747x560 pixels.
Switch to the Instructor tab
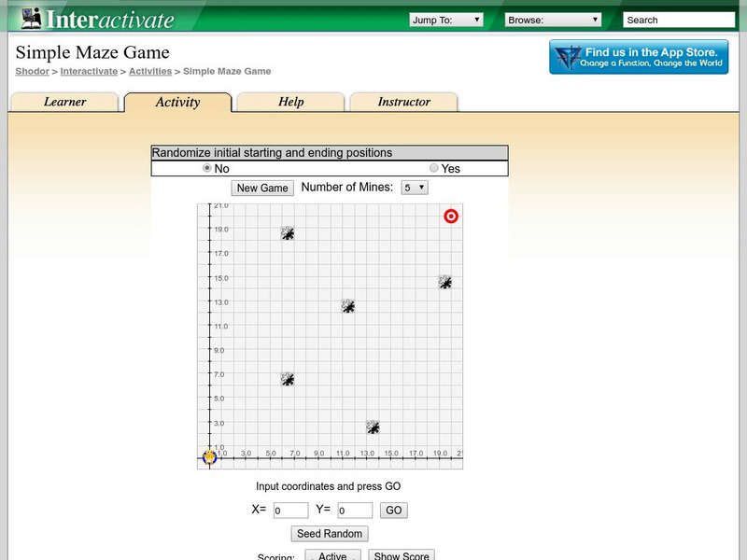pos(404,102)
